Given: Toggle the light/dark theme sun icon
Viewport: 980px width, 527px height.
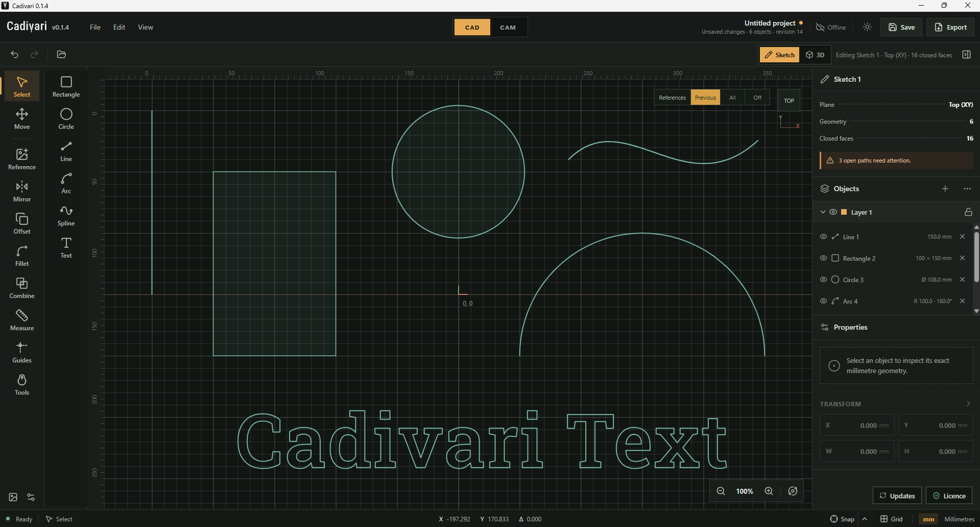Looking at the screenshot, I should (867, 27).
